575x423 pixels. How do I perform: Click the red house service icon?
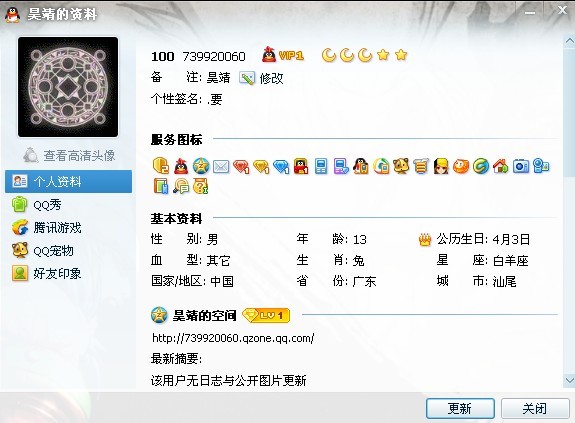click(x=501, y=166)
